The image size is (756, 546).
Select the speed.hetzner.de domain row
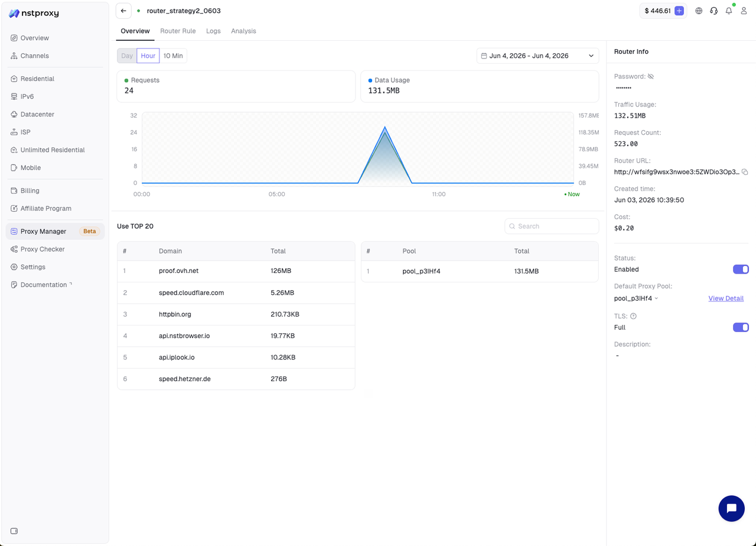(236, 379)
